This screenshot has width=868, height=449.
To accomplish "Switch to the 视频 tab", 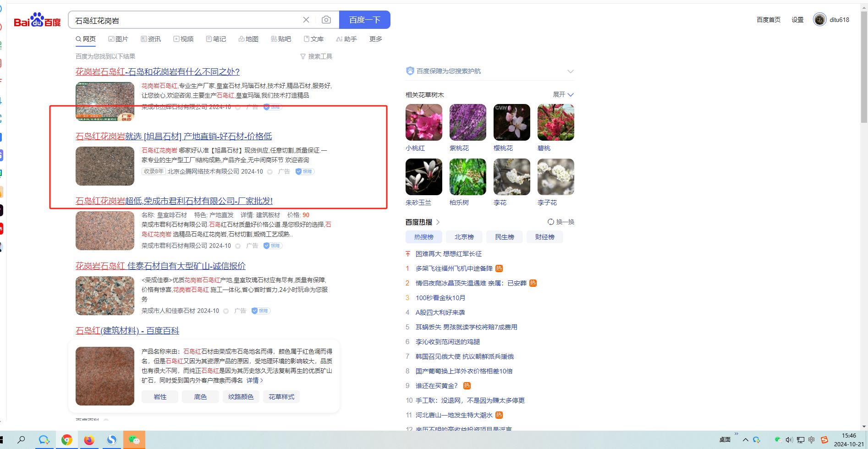I will tap(183, 39).
